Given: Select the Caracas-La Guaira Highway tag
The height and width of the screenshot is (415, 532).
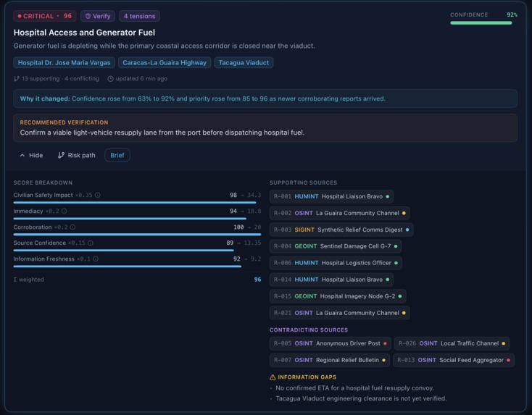Looking at the screenshot, I should pos(165,62).
